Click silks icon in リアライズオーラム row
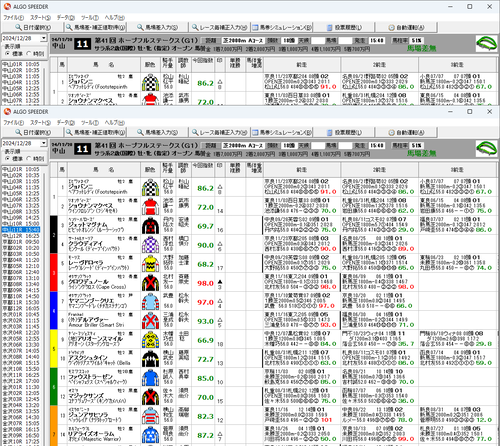This screenshot has width=500, height=446. [150, 435]
